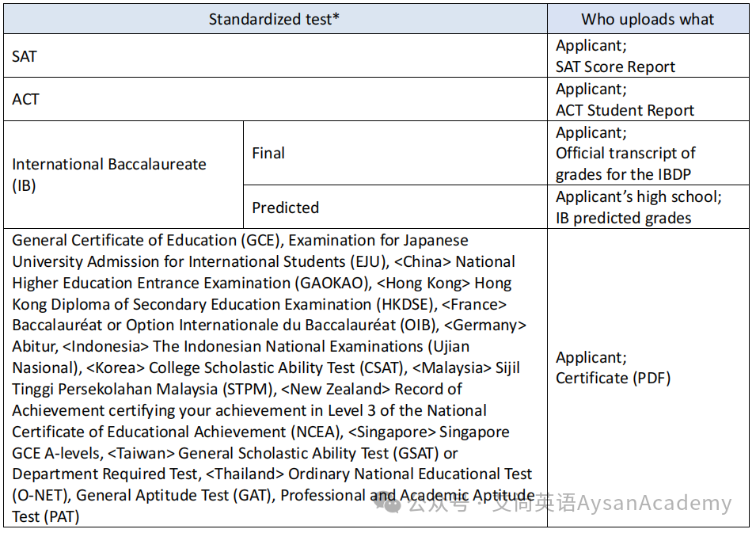Screen dimensions: 756x533
Task: Click the 'ACT Student Report' text
Action: click(625, 110)
